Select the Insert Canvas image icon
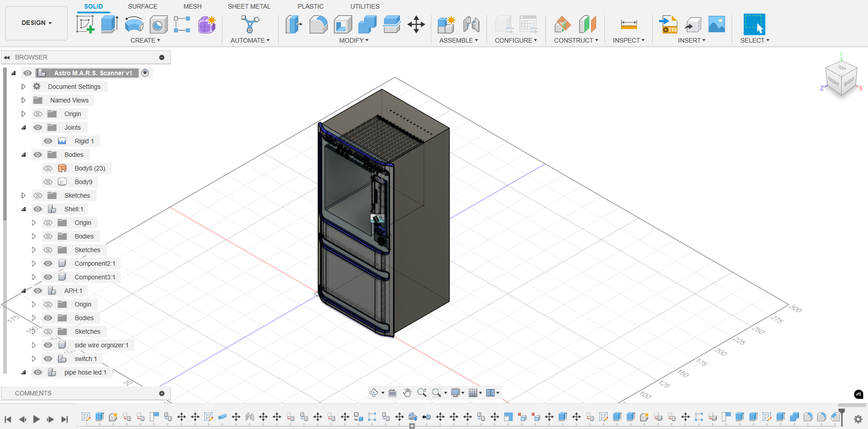This screenshot has height=429, width=868. coord(717,24)
